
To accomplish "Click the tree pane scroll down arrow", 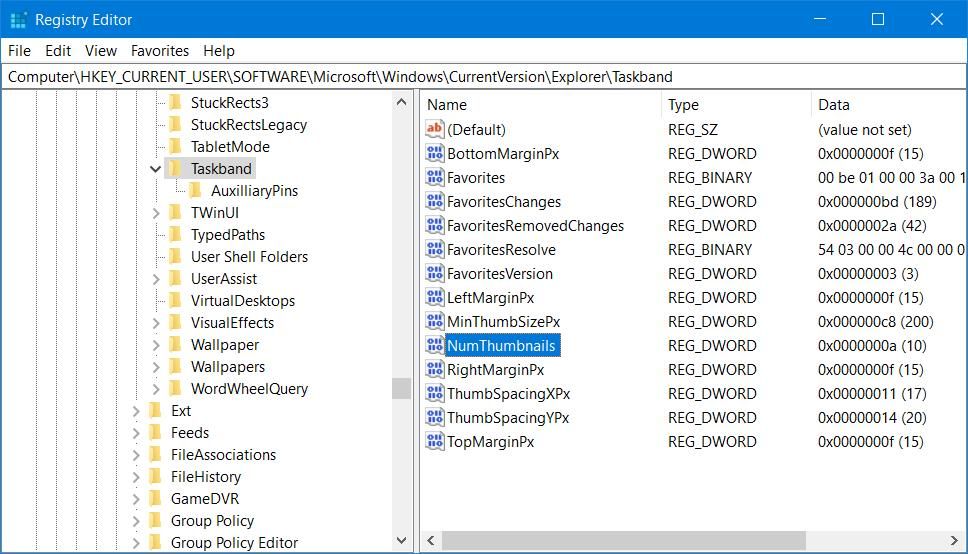I will [402, 541].
